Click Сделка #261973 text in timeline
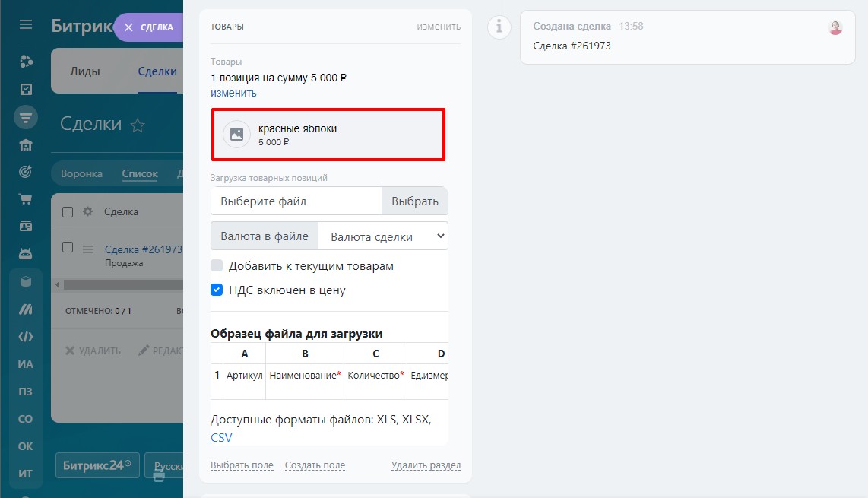Viewport: 868px width, 498px height. point(572,46)
